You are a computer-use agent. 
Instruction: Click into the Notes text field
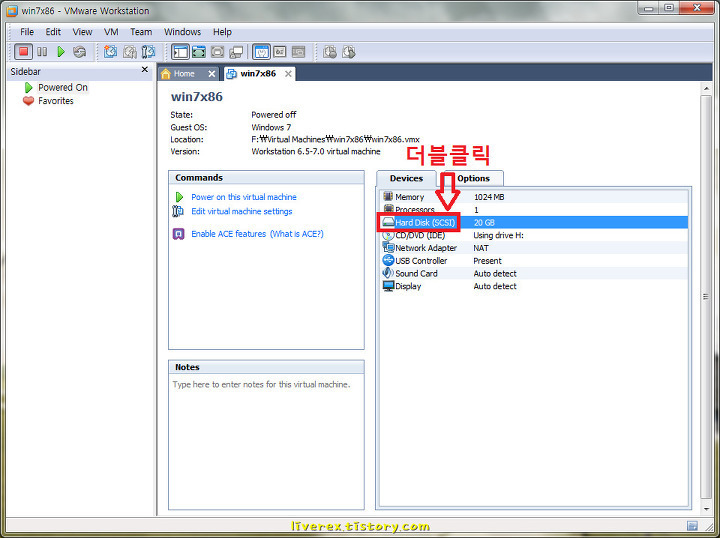[x=266, y=441]
